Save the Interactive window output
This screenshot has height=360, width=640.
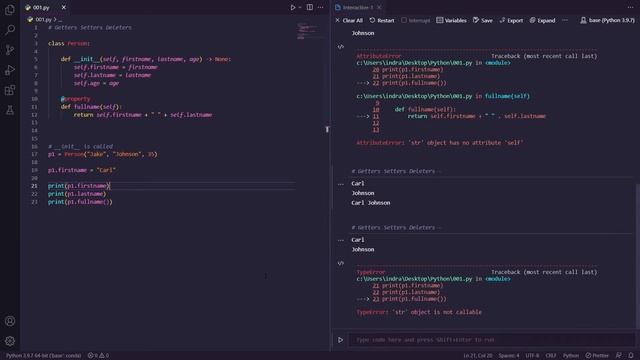(483, 20)
